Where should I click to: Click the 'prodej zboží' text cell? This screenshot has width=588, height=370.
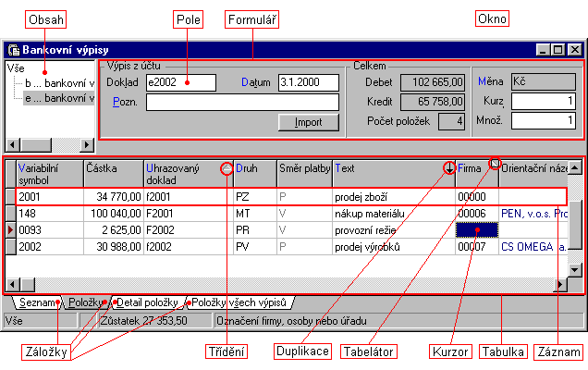(x=394, y=197)
